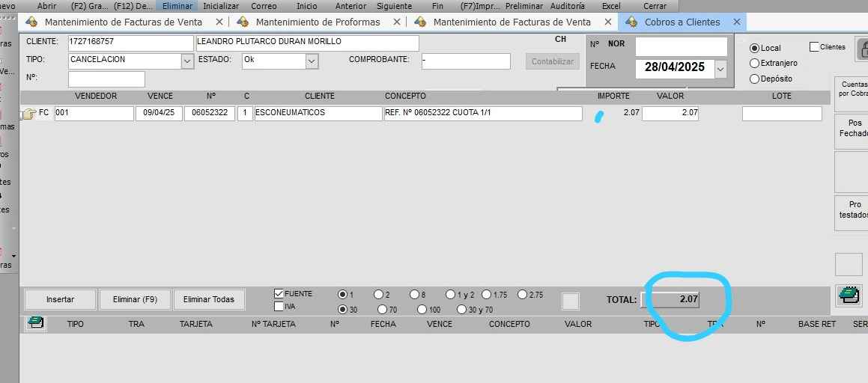The image size is (868, 383).
Task: Uncheck the FUENTE checkbox
Action: point(279,294)
